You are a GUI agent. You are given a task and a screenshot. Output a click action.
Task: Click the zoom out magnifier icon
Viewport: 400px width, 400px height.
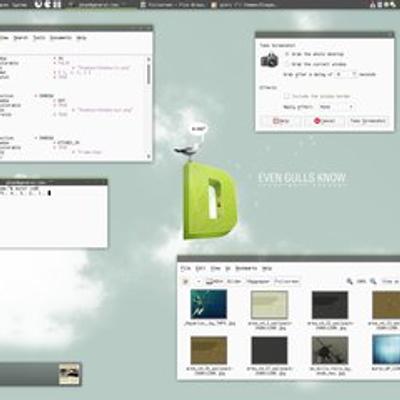tap(349, 282)
